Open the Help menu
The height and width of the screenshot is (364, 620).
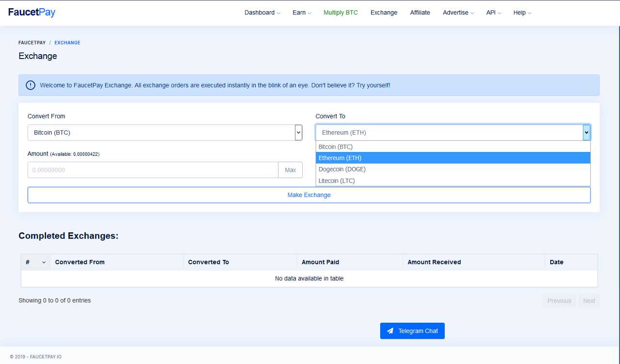522,13
